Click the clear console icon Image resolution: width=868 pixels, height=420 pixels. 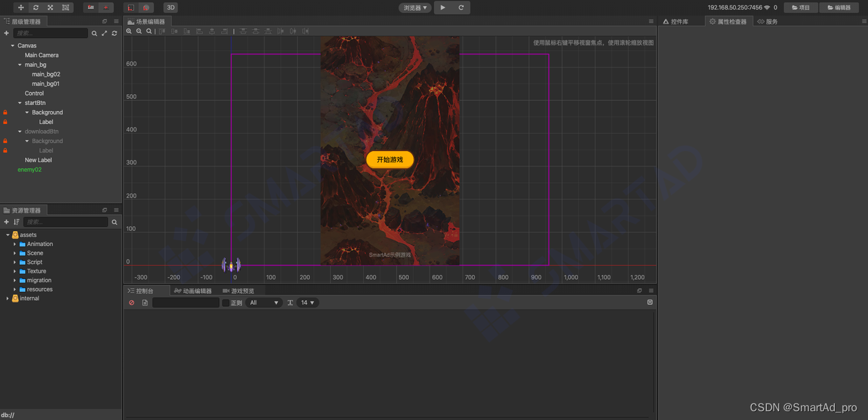(x=132, y=303)
